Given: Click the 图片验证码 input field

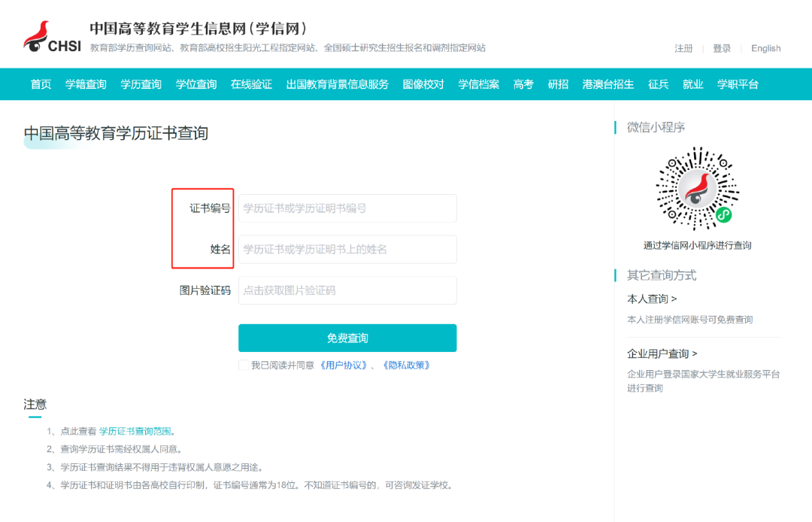Looking at the screenshot, I should pyautogui.click(x=347, y=290).
